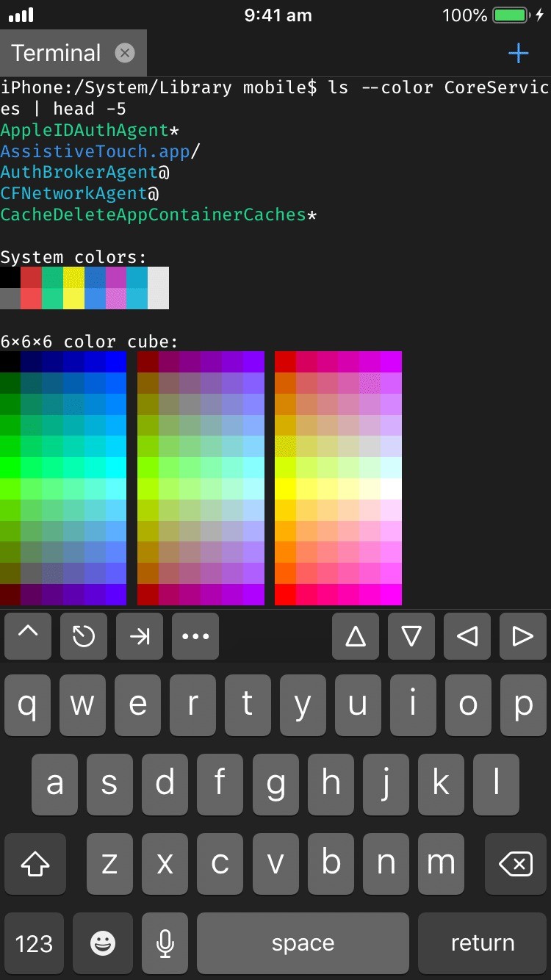The image size is (551, 980).
Task: Activate dictation microphone key
Action: point(165,943)
